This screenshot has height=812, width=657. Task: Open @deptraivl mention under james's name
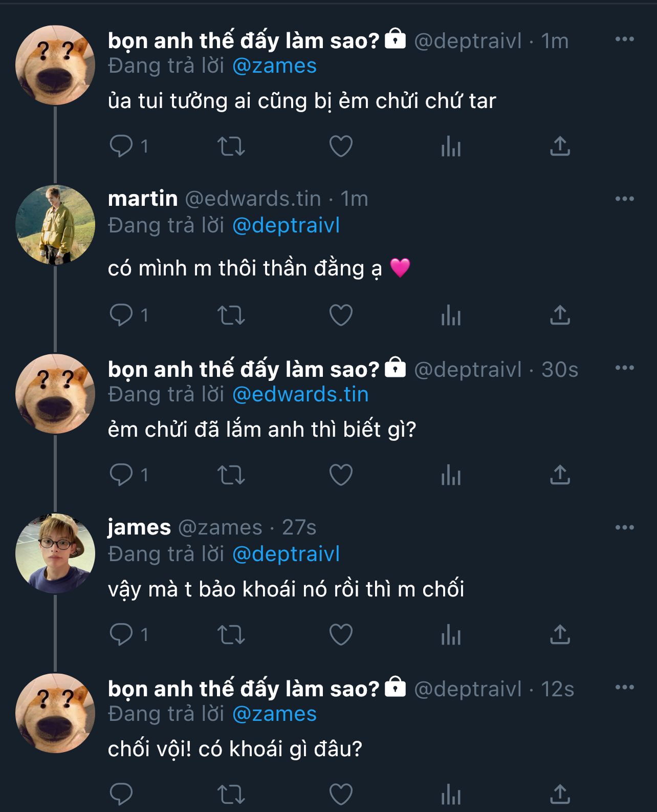(286, 554)
